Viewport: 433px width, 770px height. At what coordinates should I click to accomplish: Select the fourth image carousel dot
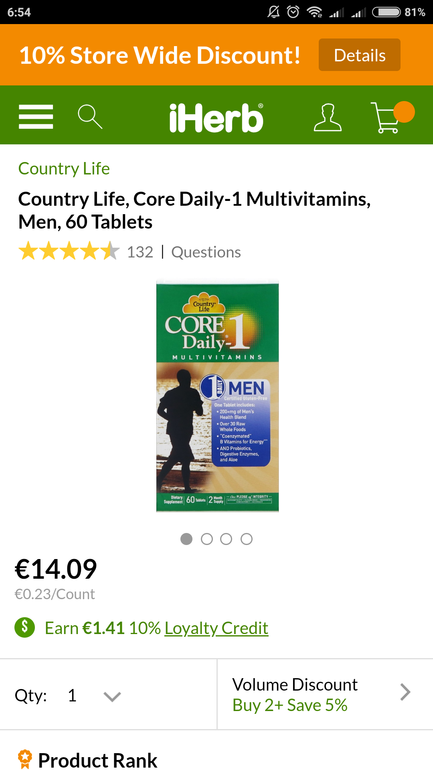(x=246, y=539)
